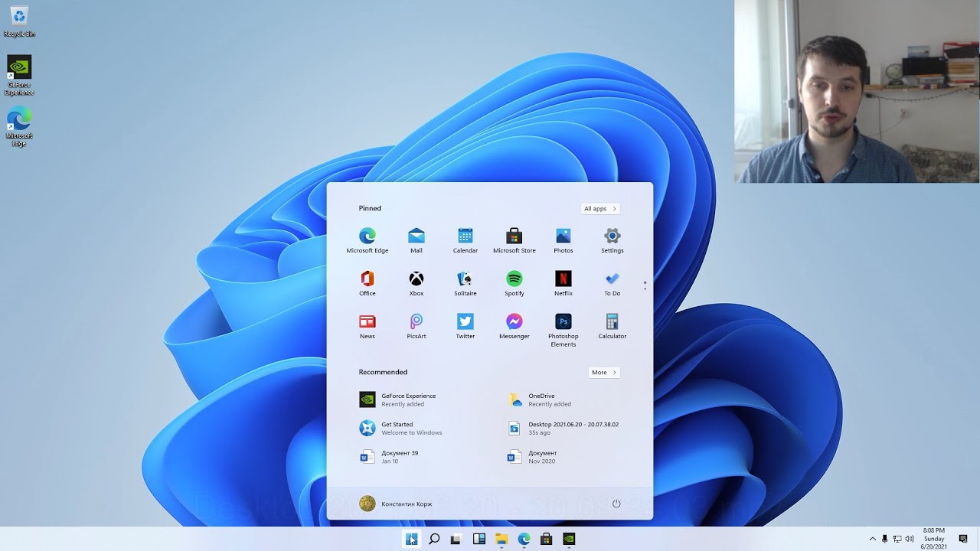Open the Netflix pinned app

click(563, 282)
